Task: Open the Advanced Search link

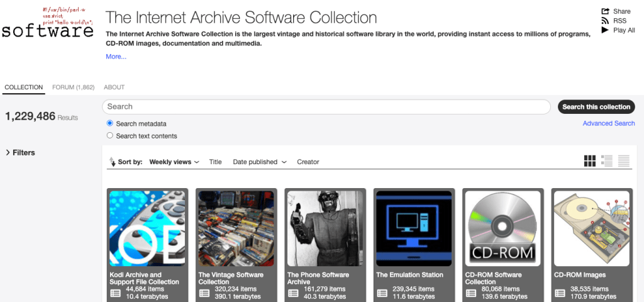Action: (608, 123)
